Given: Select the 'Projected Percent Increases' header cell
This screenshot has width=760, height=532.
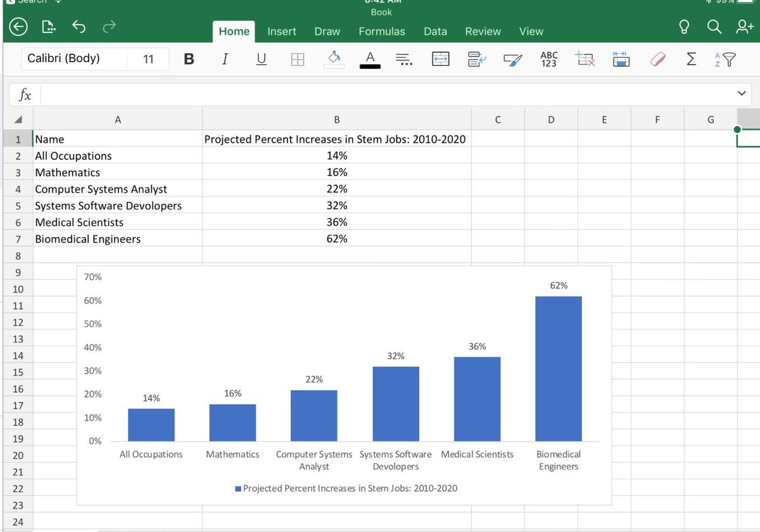Looking at the screenshot, I should [337, 139].
